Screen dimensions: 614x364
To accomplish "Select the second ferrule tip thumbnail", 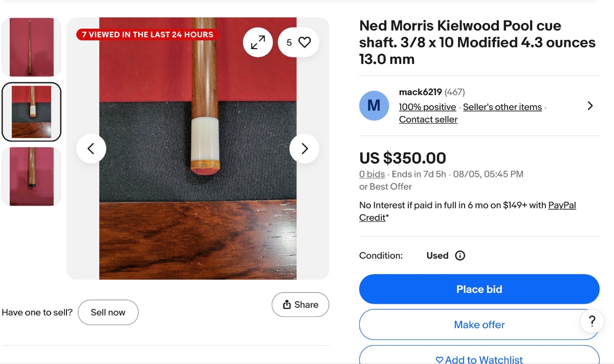I will (31, 112).
